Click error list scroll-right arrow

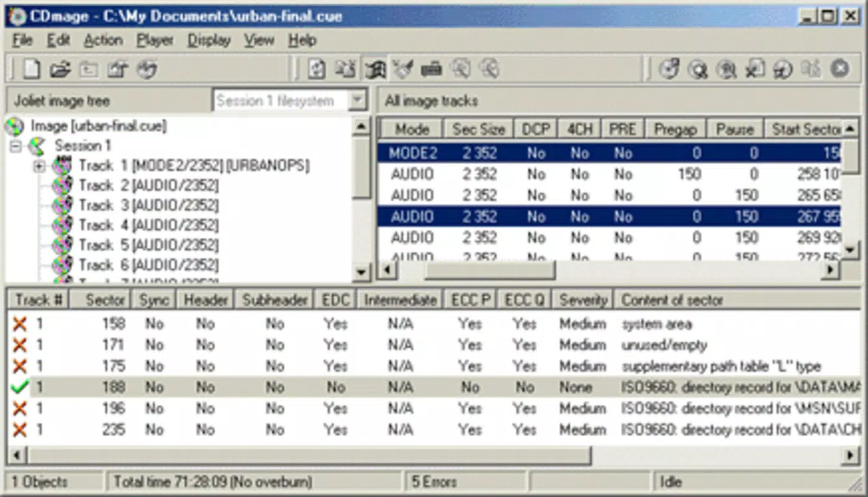851,455
